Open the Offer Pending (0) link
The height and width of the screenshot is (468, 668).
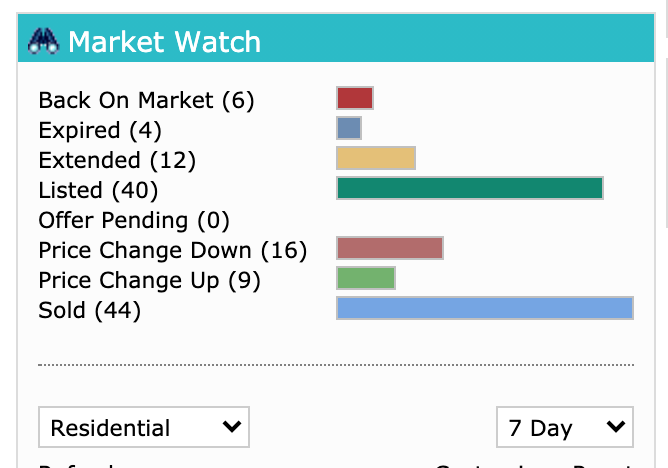coord(134,221)
